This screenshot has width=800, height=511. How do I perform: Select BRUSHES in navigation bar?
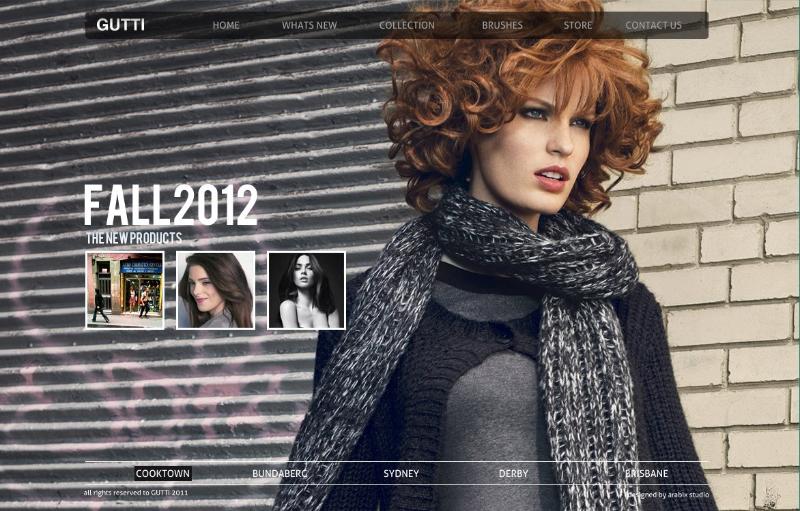coord(502,25)
